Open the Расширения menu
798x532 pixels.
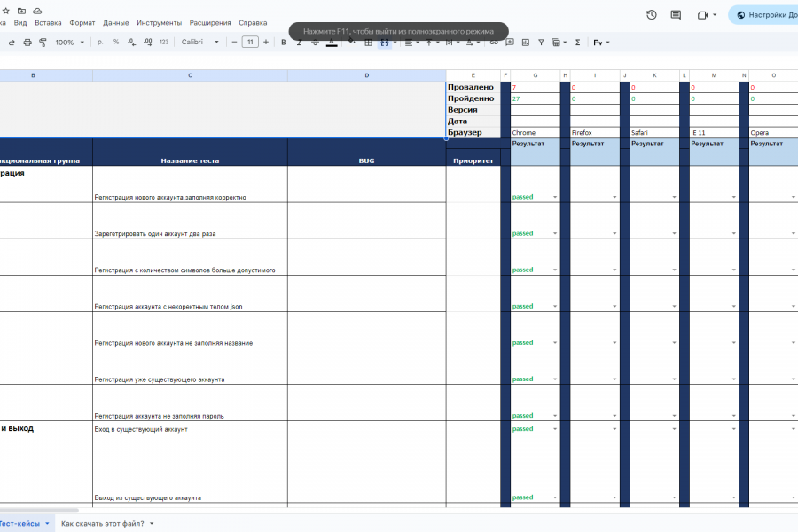pos(210,23)
